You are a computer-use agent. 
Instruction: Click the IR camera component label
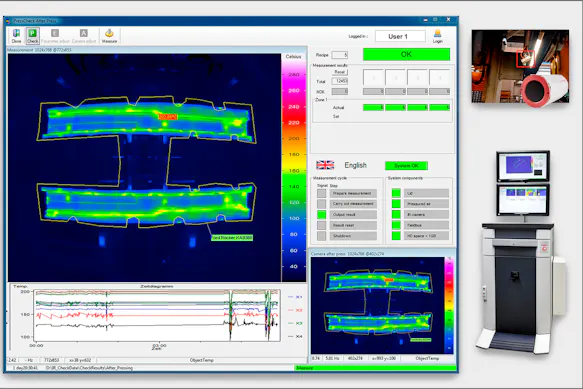(426, 215)
